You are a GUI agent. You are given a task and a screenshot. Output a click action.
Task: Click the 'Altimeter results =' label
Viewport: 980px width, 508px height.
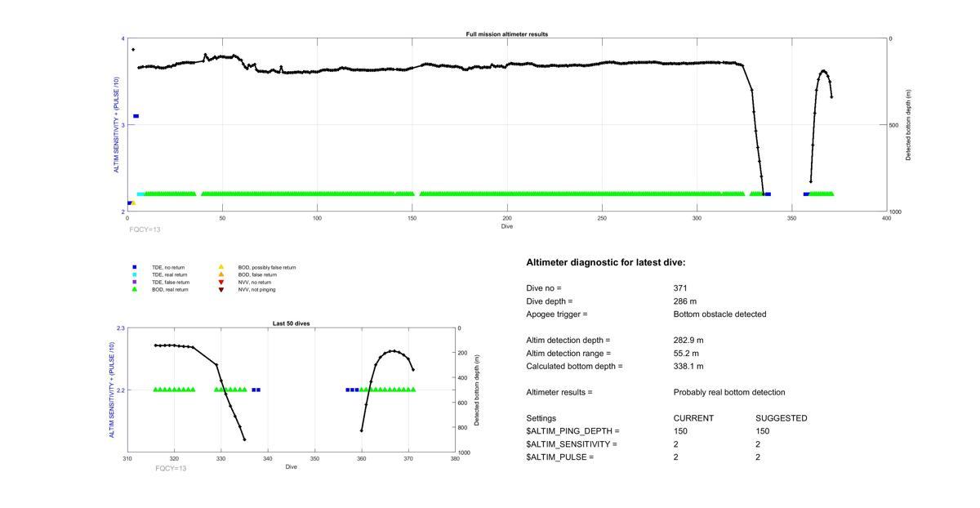coord(559,393)
